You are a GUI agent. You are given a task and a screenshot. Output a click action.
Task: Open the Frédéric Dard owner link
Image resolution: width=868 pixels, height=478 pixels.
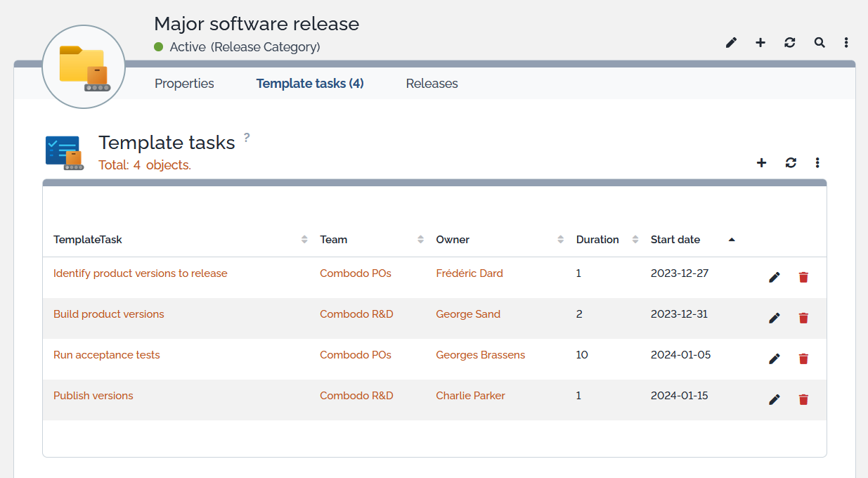point(469,273)
